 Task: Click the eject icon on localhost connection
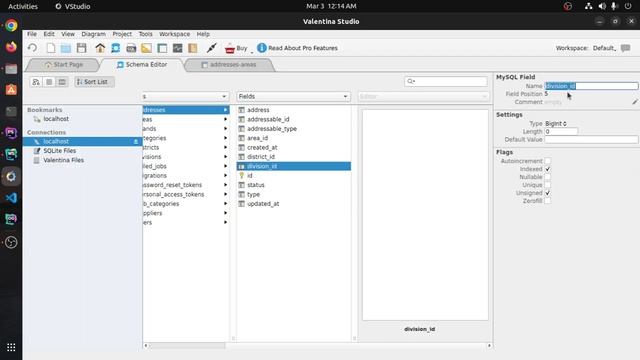[x=136, y=141]
